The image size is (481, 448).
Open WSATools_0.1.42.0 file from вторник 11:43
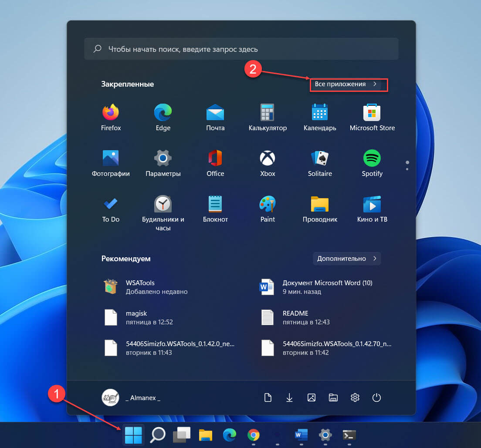click(170, 348)
